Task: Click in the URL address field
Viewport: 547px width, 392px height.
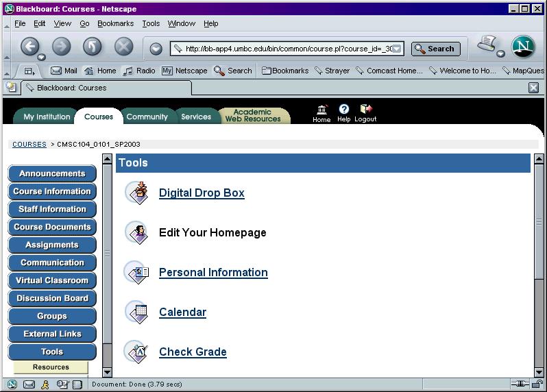Action: click(288, 49)
